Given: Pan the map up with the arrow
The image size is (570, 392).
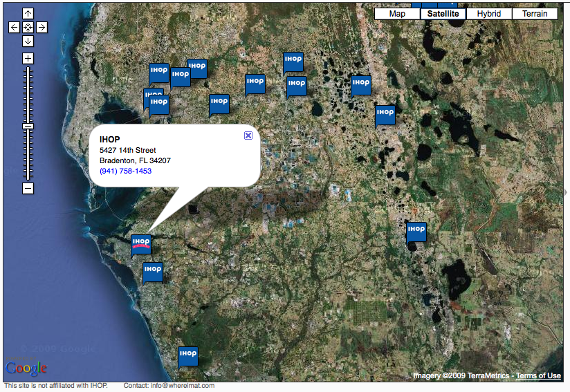Looking at the screenshot, I should [28, 14].
